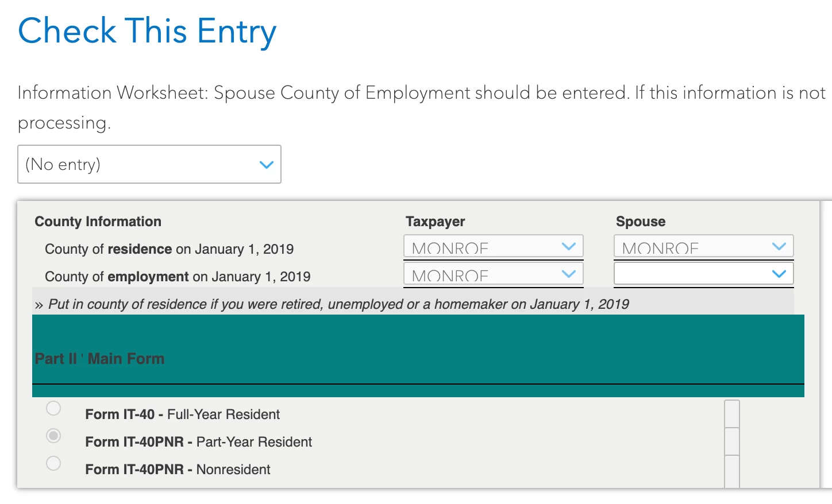Open Taxpayer county of employment dropdown

pos(494,273)
